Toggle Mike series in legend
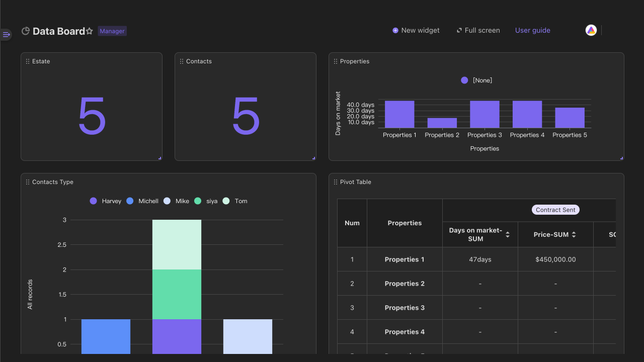The width and height of the screenshot is (644, 362). [x=177, y=201]
